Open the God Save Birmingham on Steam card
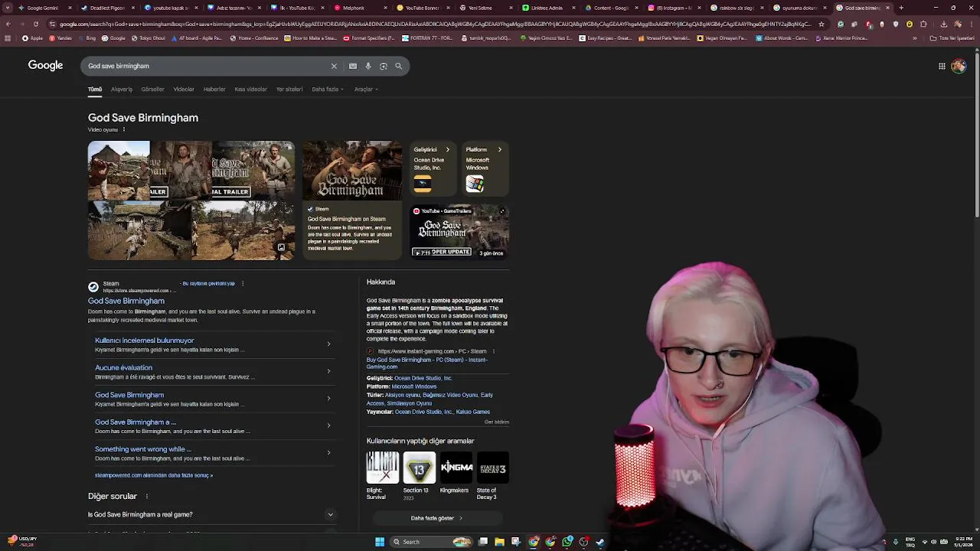Screen dimensions: 980x551 pos(352,201)
